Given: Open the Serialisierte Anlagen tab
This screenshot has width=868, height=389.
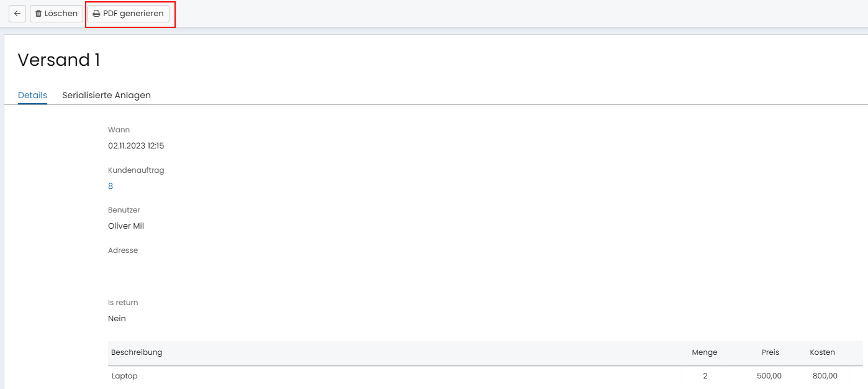Looking at the screenshot, I should [x=106, y=95].
